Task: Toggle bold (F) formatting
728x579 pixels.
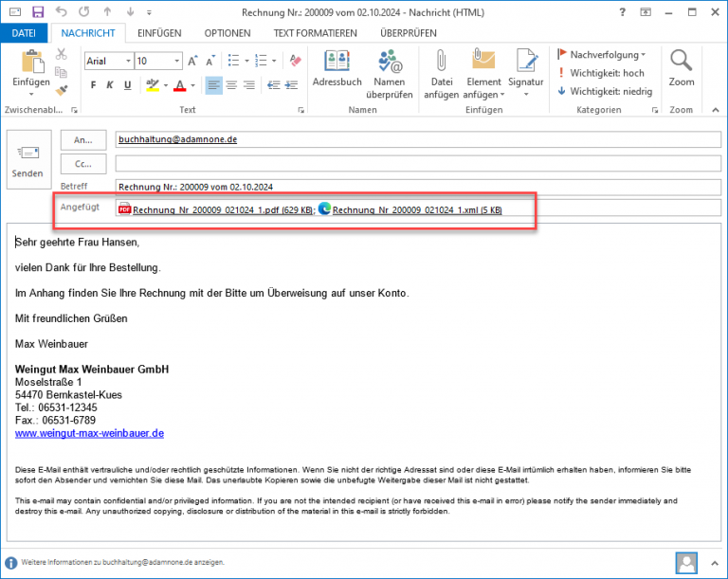Action: click(x=94, y=86)
